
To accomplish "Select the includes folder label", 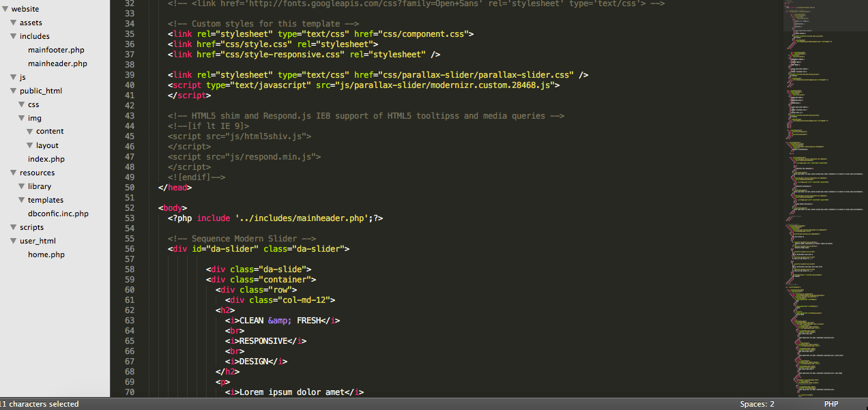I will click(x=35, y=36).
